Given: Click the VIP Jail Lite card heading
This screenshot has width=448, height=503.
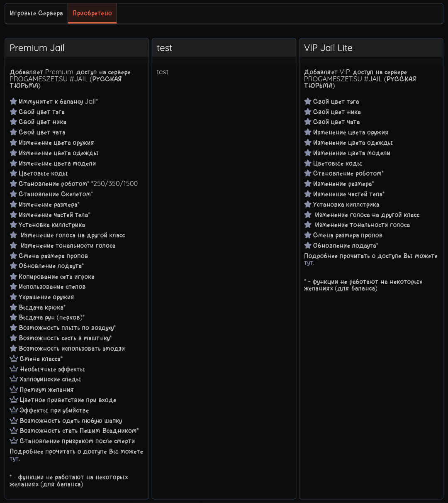Looking at the screenshot, I should point(328,48).
